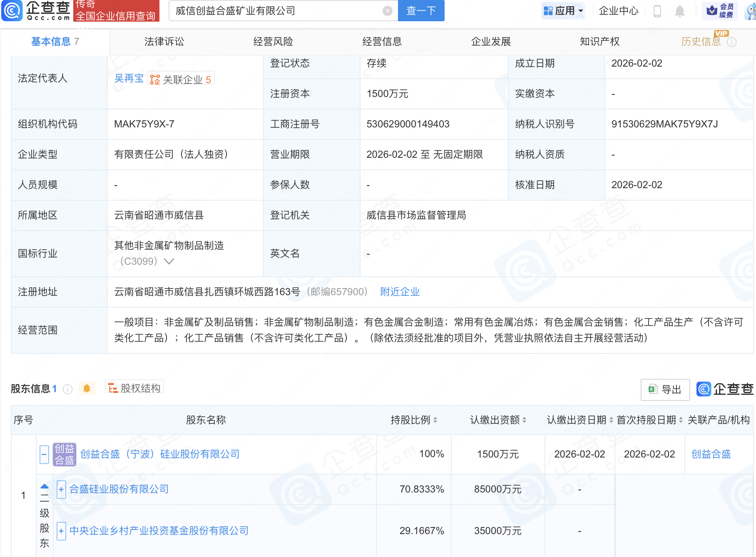Image resolution: width=756 pixels, height=557 pixels.
Task: Click the Qcc logo icon
Action: 12,11
